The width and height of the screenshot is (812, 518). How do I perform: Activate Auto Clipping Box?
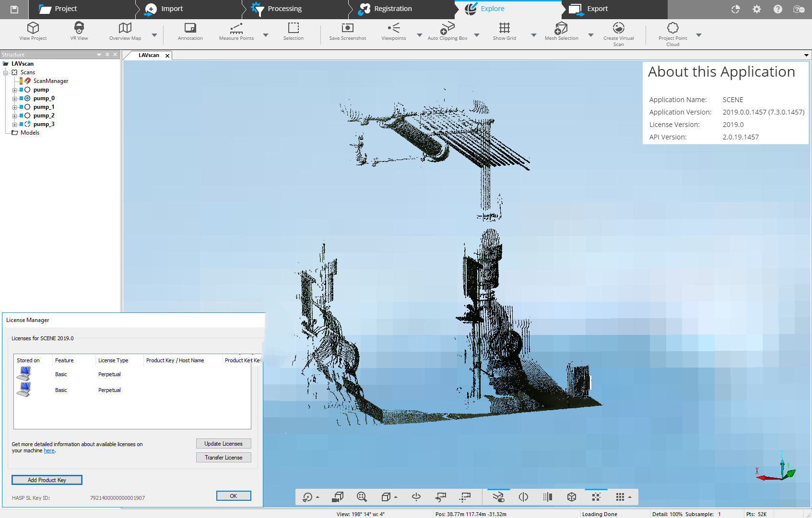coord(447,31)
